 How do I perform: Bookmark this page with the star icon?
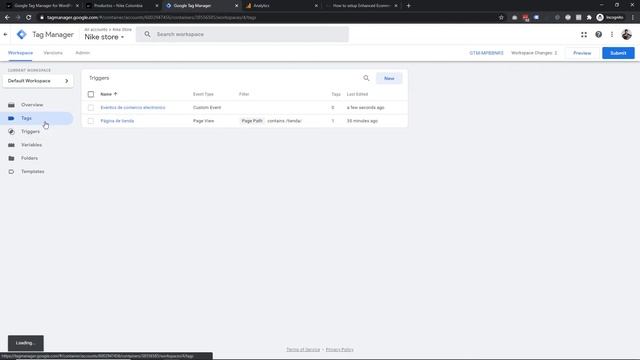(501, 18)
